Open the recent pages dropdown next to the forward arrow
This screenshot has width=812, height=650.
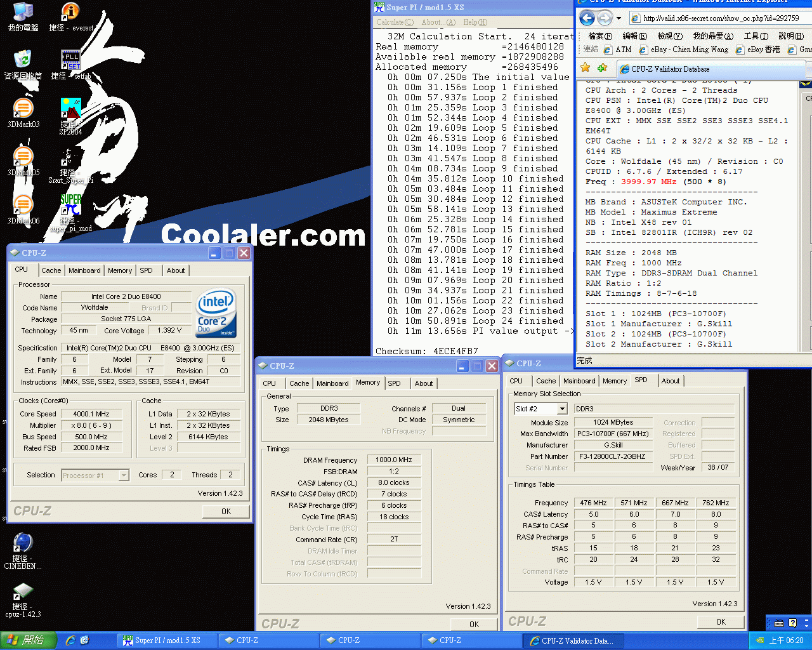tap(619, 18)
